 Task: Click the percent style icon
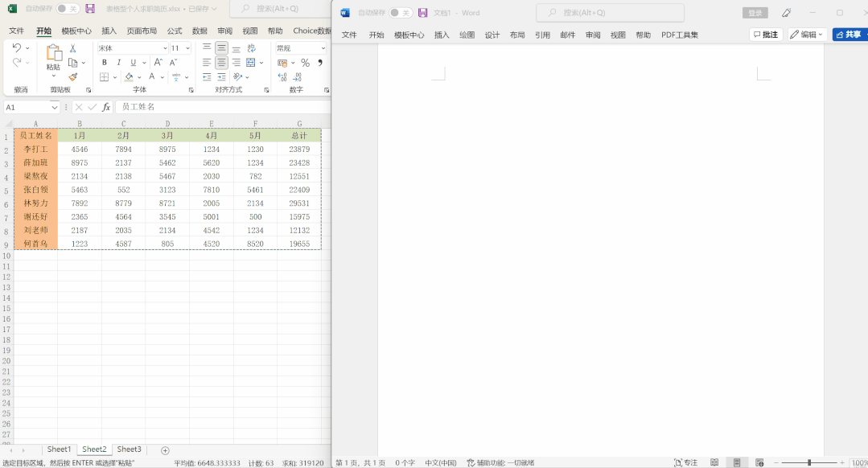(x=305, y=63)
